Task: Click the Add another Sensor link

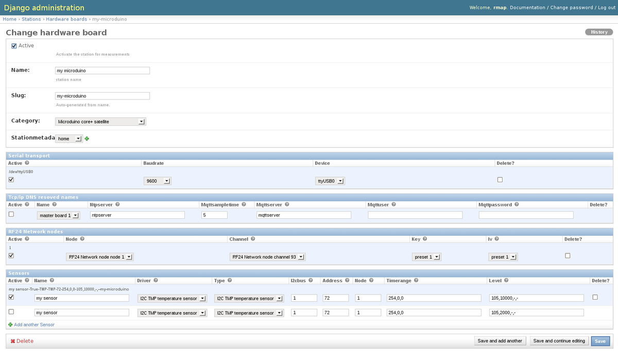Action: coord(34,325)
